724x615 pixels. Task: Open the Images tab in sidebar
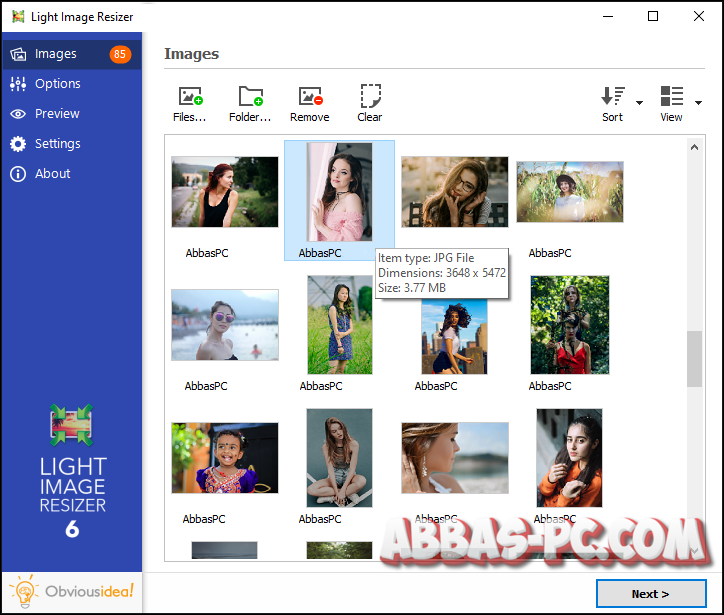(x=56, y=54)
